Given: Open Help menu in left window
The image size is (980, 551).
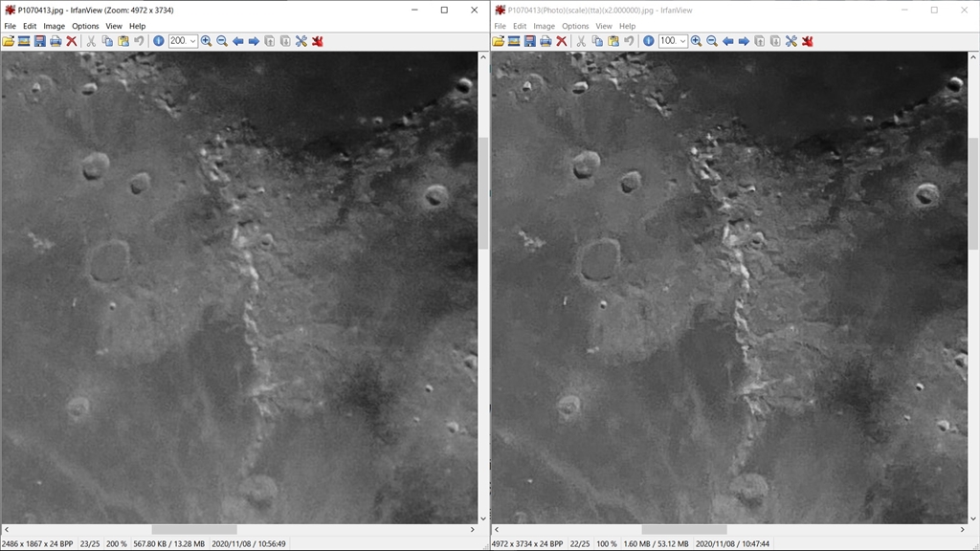Looking at the screenshot, I should 138,26.
